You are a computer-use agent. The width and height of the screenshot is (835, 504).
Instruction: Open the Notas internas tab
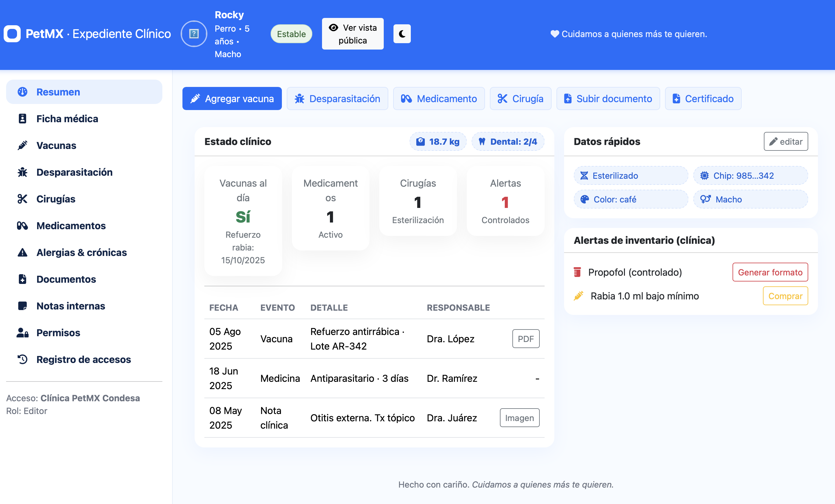(71, 306)
